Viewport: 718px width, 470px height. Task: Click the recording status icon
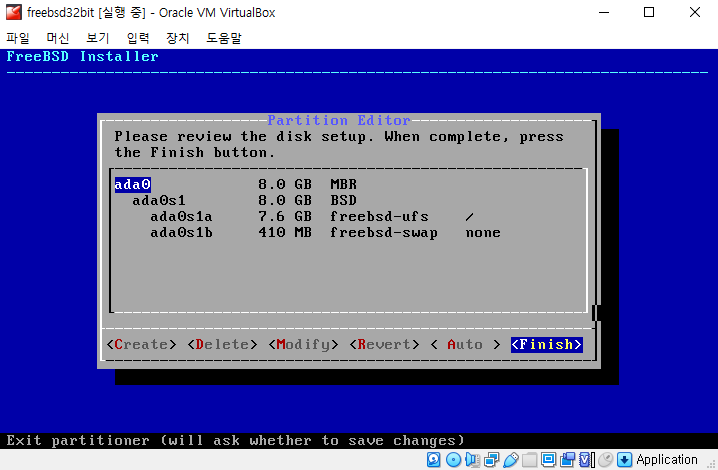click(567, 459)
